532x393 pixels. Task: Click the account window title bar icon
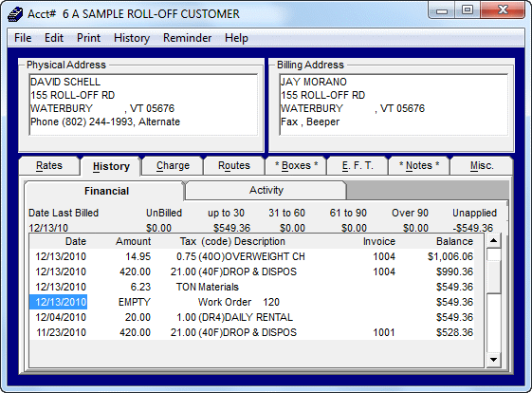tap(15, 14)
